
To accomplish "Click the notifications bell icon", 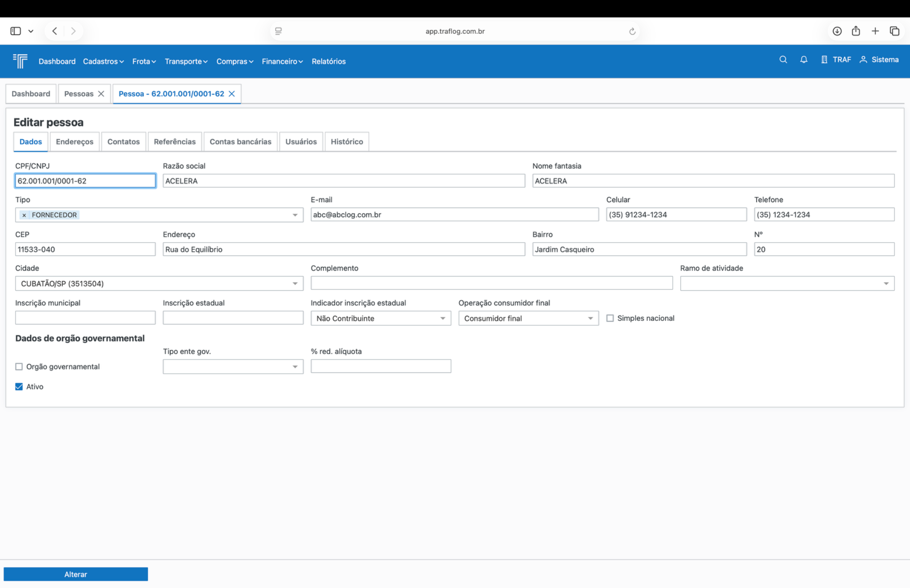I will pyautogui.click(x=803, y=60).
